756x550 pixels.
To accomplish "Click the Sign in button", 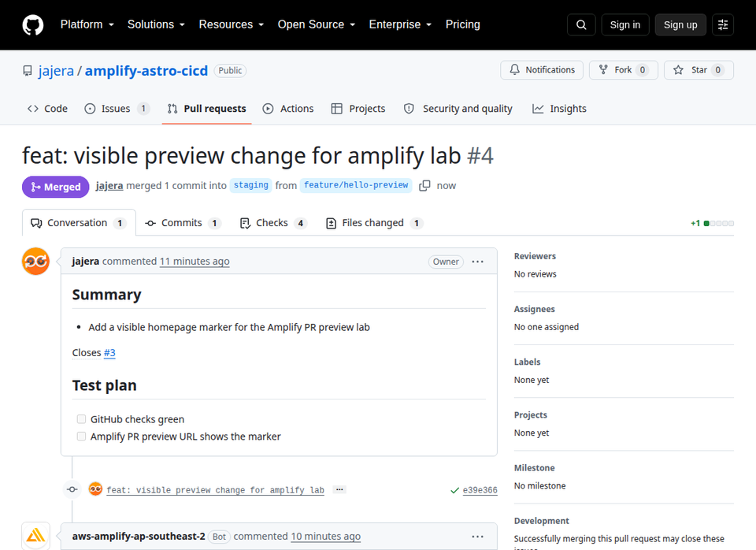I will tap(624, 24).
